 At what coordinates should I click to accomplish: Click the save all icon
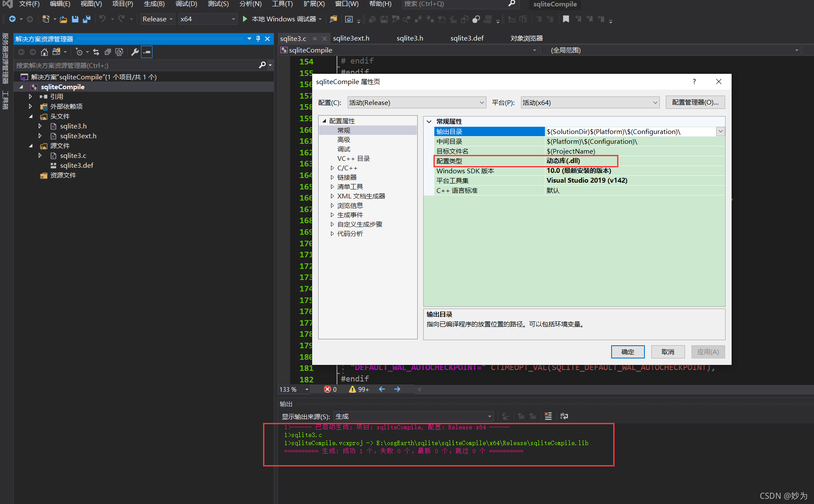click(87, 19)
